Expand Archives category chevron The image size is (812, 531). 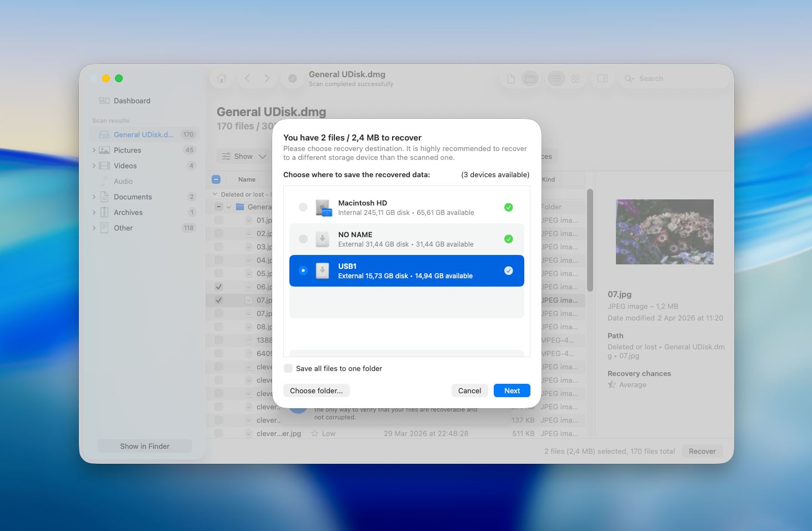coord(94,212)
